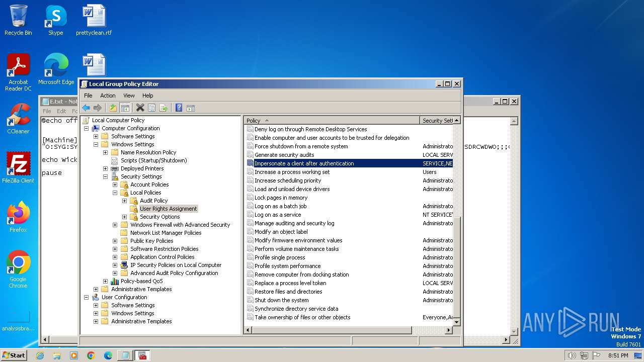The width and height of the screenshot is (644, 362).
Task: Select User Rights Assignment tree item
Action: tap(169, 209)
